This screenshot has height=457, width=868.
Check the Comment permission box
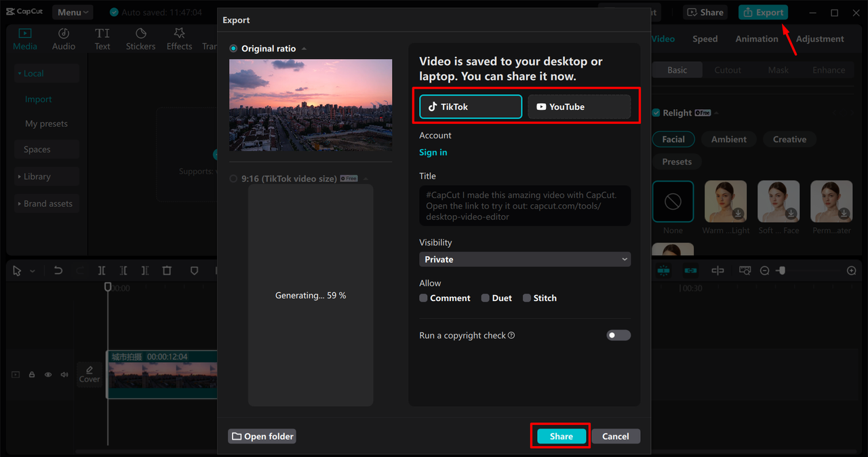pos(423,298)
